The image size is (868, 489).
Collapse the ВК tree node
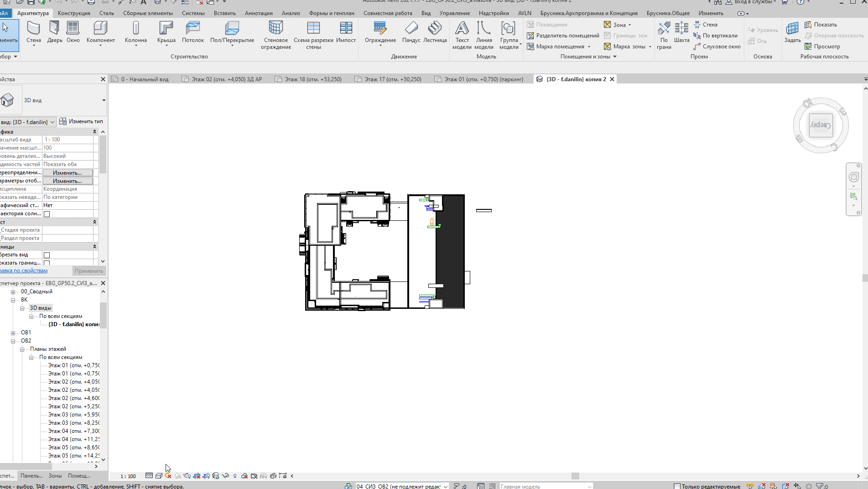coord(13,300)
